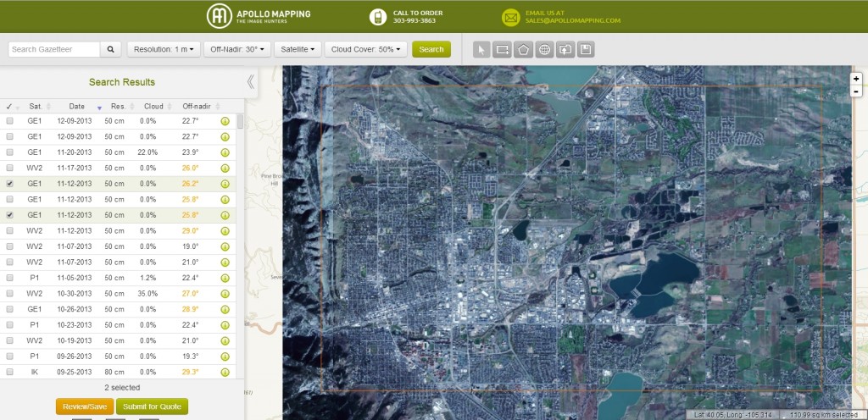This screenshot has height=420, width=868.
Task: Choose the rectangle area-of-interest drawing tool
Action: coord(502,50)
